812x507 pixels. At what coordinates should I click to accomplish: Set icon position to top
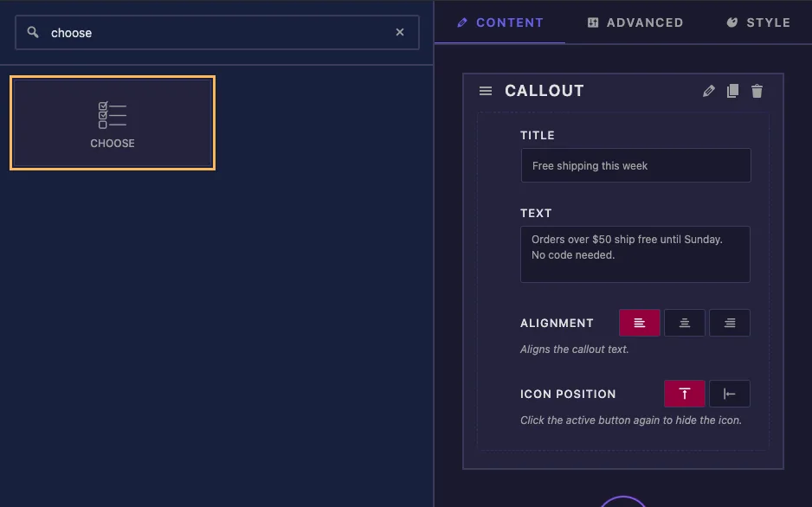685,394
